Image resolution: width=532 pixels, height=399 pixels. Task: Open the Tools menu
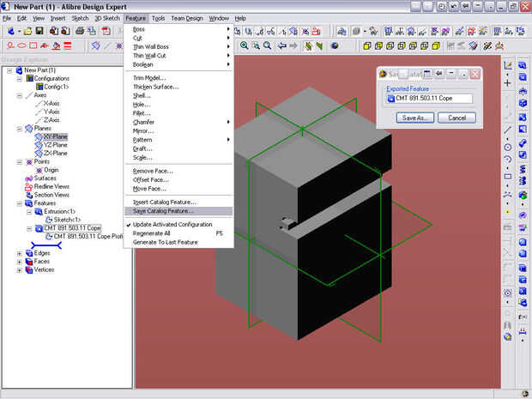click(x=159, y=18)
